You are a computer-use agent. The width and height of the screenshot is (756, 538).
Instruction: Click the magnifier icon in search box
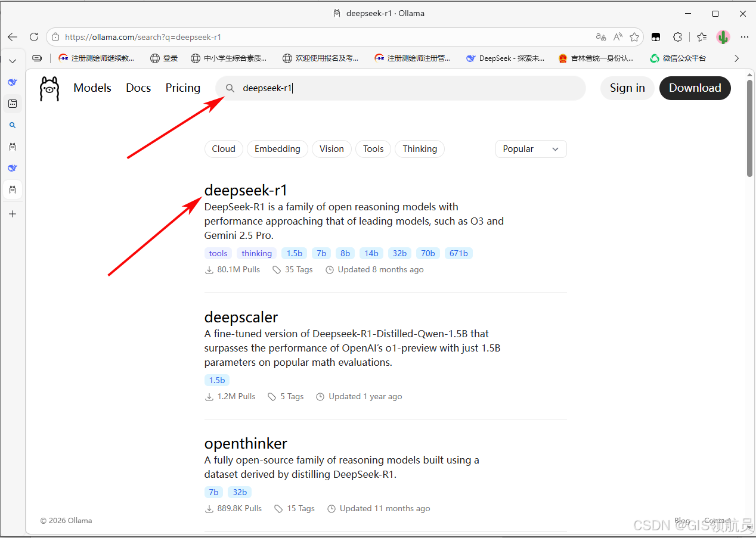[x=230, y=88]
